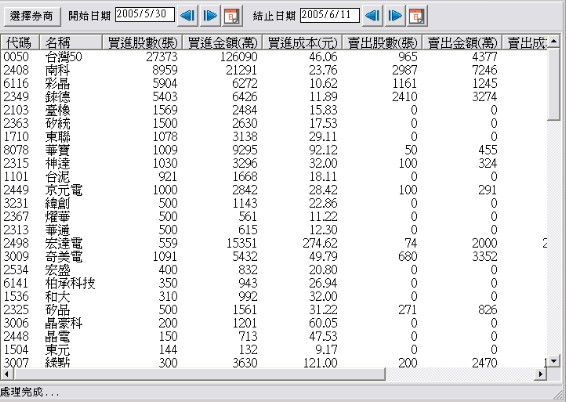Click the 奇美電 name cell

point(64,257)
